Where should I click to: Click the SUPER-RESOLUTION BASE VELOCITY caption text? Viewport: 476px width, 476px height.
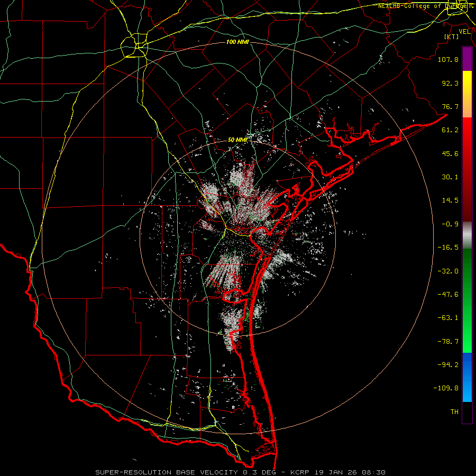pos(167,472)
